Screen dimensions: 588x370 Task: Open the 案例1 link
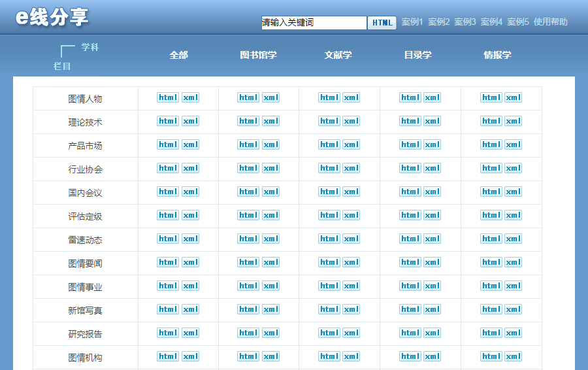412,22
